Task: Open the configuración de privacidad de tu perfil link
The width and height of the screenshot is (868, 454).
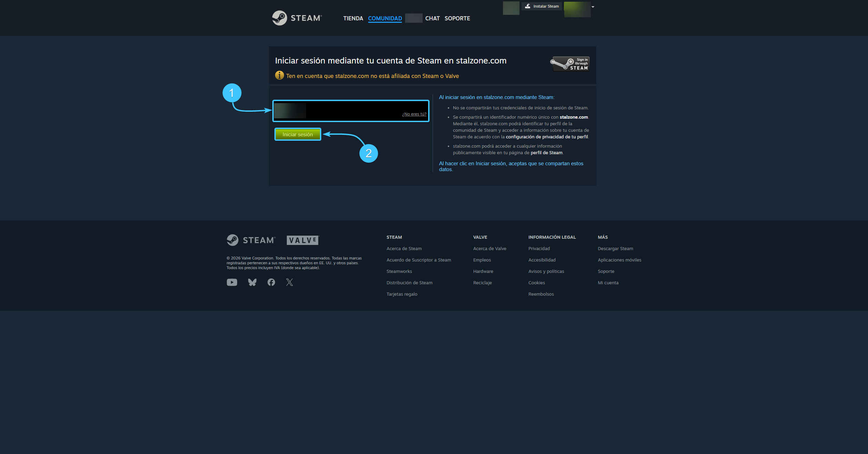Action: tap(547, 137)
